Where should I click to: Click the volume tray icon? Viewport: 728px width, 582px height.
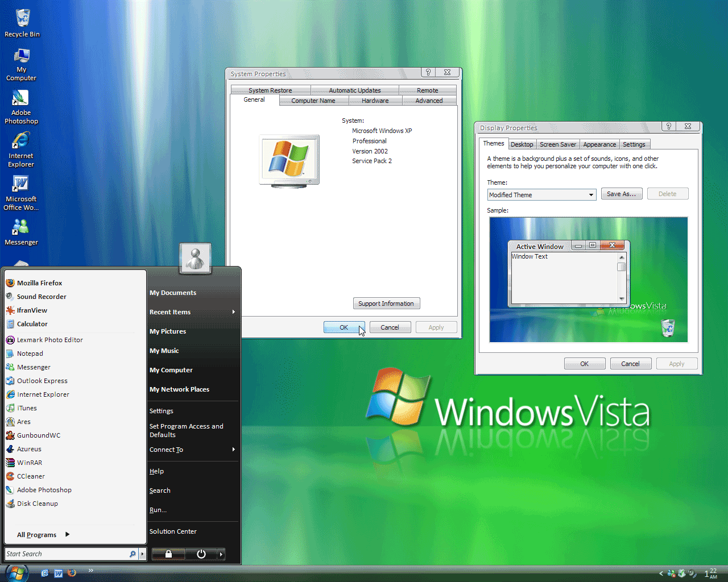tap(692, 573)
